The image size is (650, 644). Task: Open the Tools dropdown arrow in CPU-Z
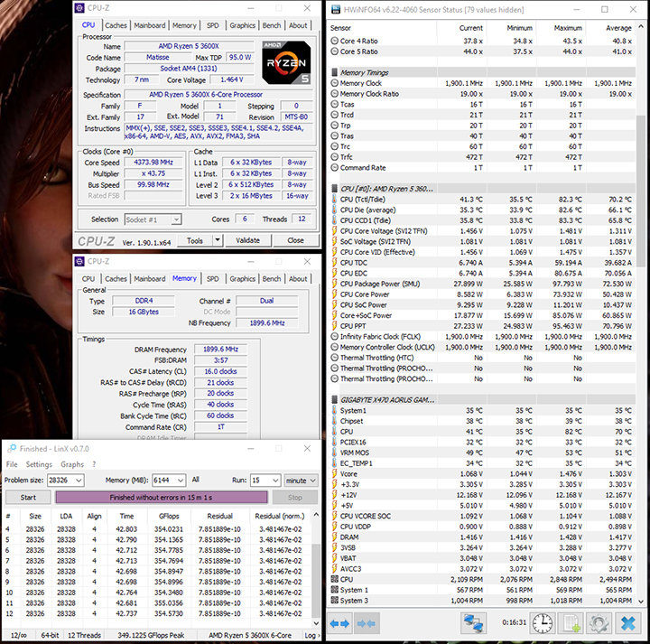tap(217, 241)
